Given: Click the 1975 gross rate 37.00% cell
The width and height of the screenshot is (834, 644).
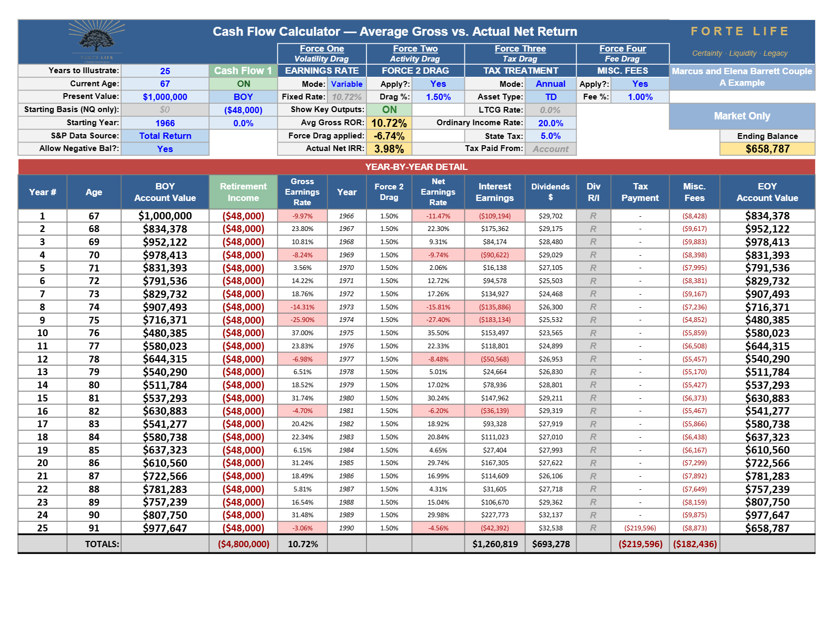Looking at the screenshot, I should pyautogui.click(x=302, y=333).
